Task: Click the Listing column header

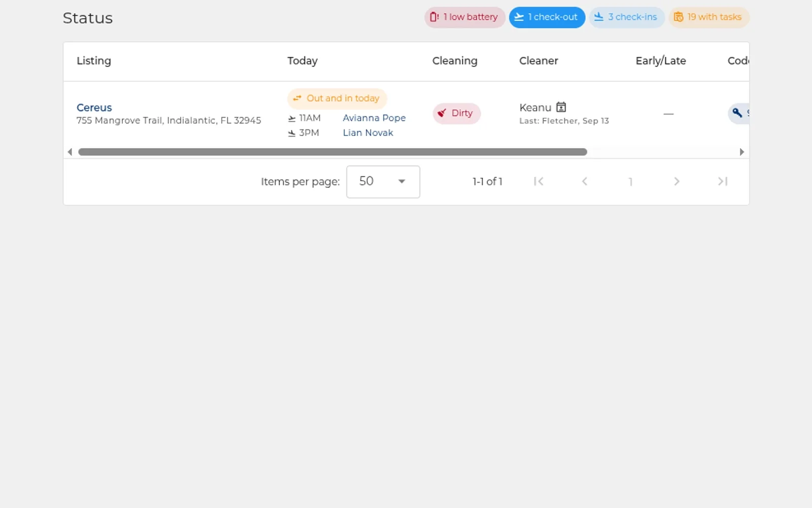Action: pyautogui.click(x=94, y=61)
